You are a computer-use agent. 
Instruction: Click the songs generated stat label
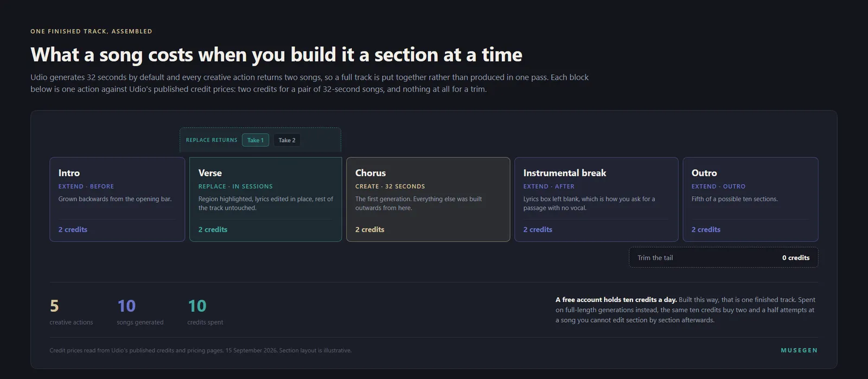tap(140, 322)
